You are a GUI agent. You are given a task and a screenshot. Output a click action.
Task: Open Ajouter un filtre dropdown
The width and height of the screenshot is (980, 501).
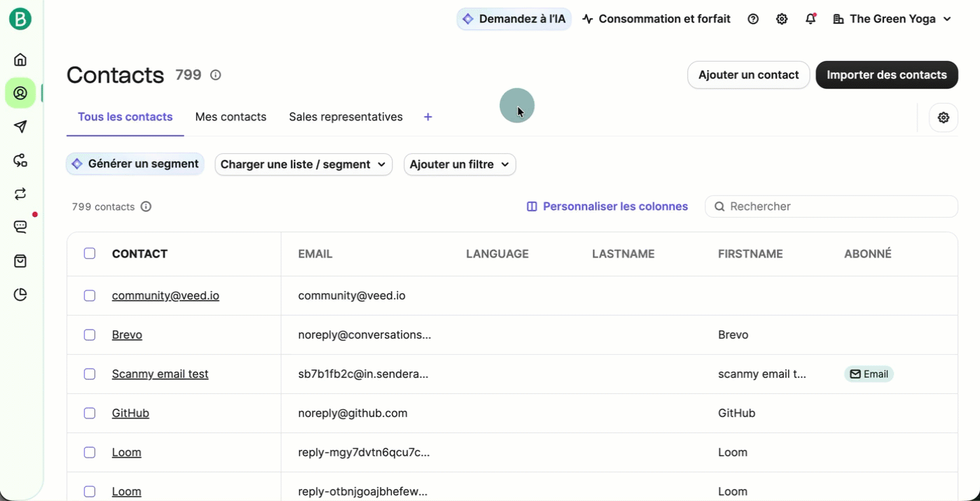coord(460,164)
